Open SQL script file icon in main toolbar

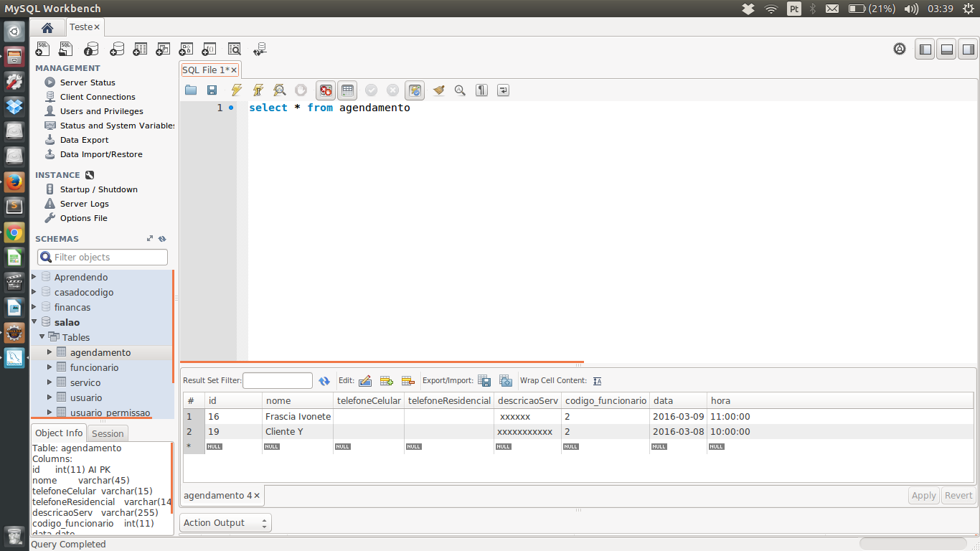coord(66,49)
